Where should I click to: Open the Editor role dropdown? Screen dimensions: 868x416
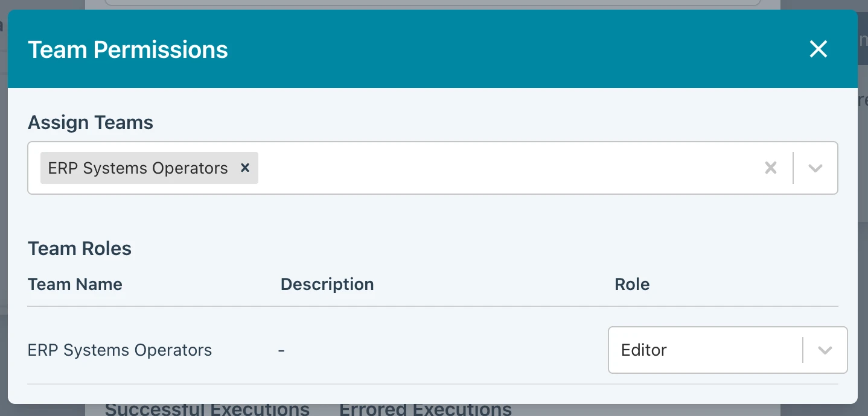click(705, 350)
